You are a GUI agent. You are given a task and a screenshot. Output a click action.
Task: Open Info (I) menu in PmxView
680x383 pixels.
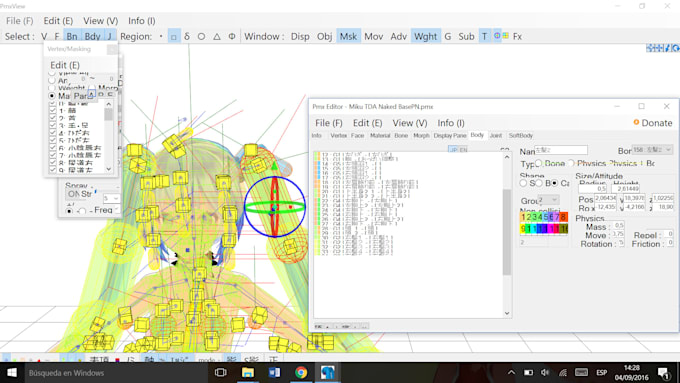(x=142, y=21)
